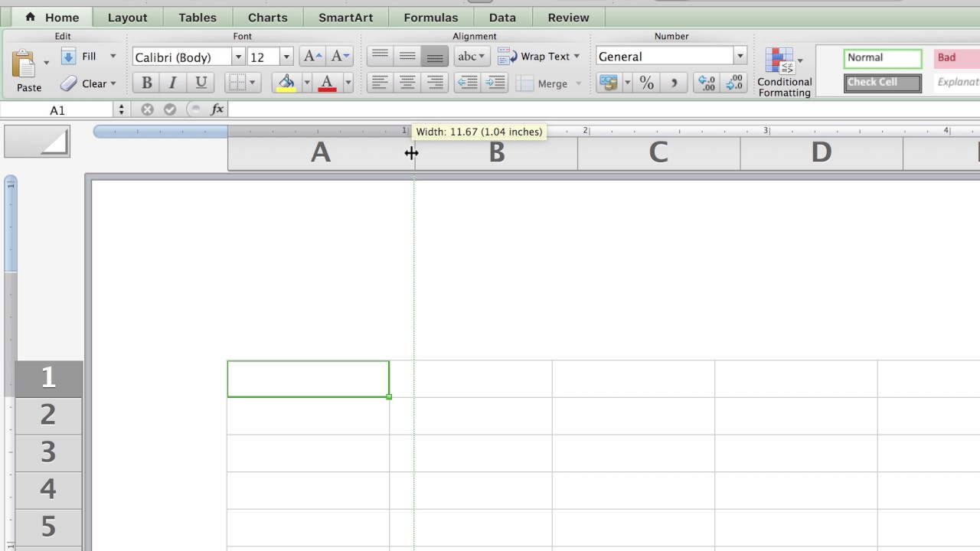Expand the Clear options menu
The image size is (980, 551).
(x=113, y=83)
